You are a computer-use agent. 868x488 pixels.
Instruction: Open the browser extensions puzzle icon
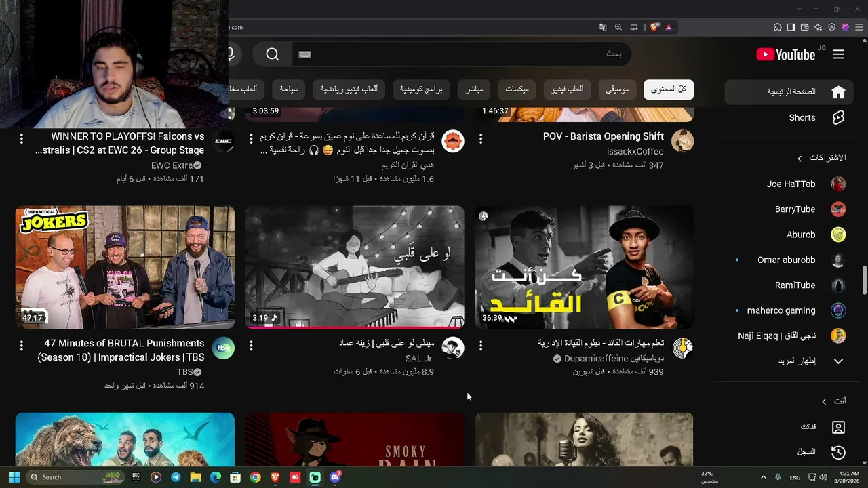(x=777, y=27)
